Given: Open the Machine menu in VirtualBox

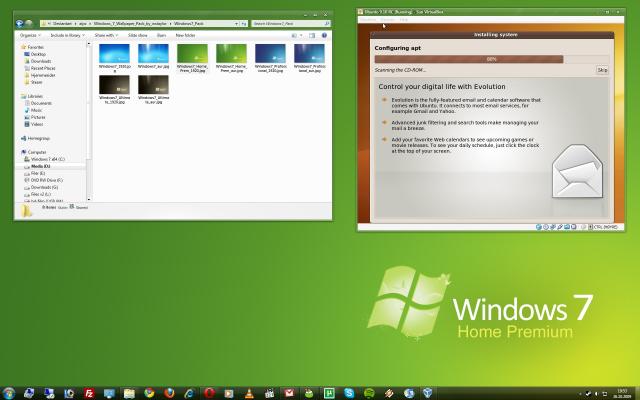Looking at the screenshot, I should [x=368, y=20].
